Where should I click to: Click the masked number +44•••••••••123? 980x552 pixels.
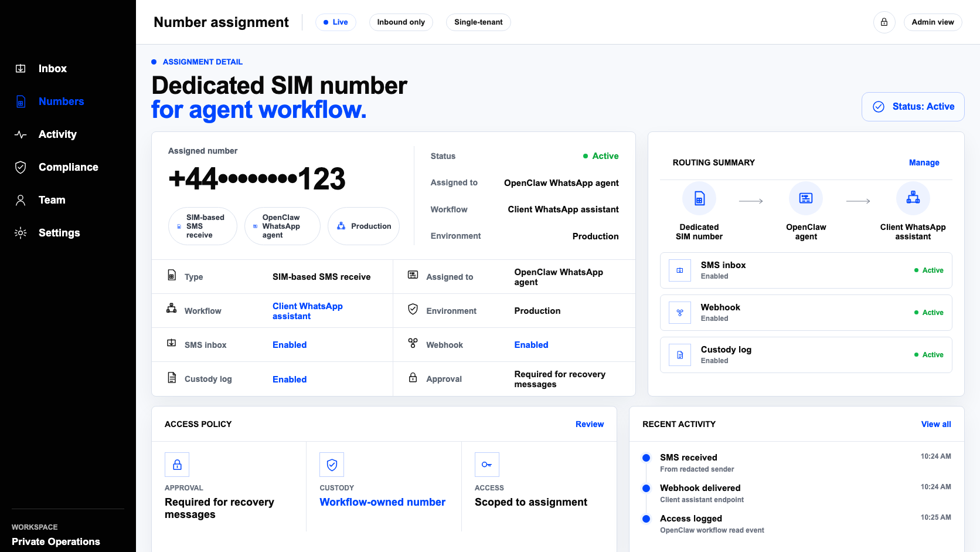pos(257,179)
